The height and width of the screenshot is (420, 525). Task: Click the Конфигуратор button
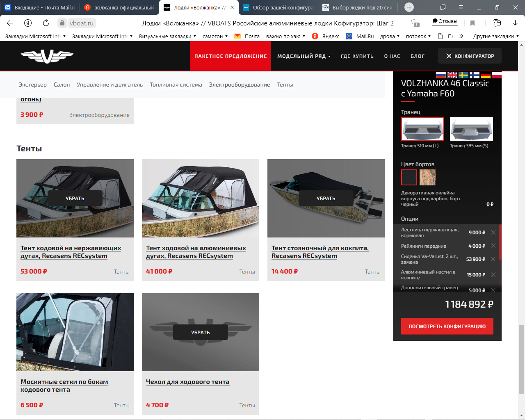tap(470, 56)
